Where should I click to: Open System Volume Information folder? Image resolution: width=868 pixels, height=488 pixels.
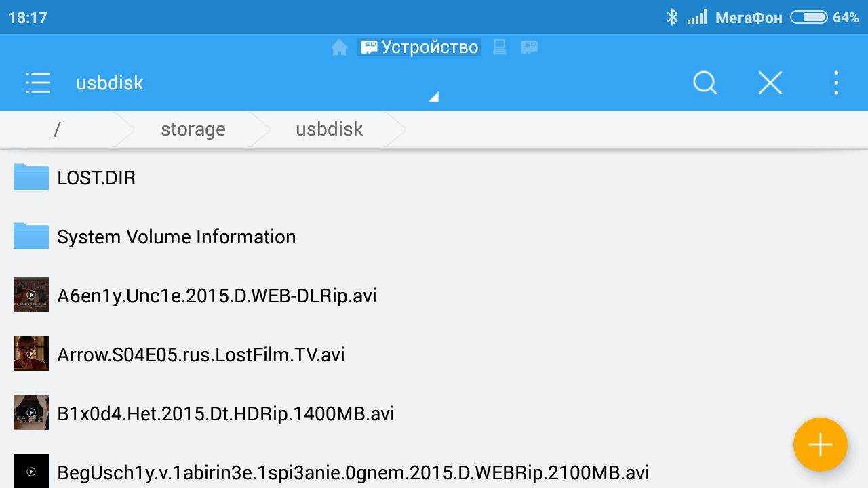(x=434, y=237)
